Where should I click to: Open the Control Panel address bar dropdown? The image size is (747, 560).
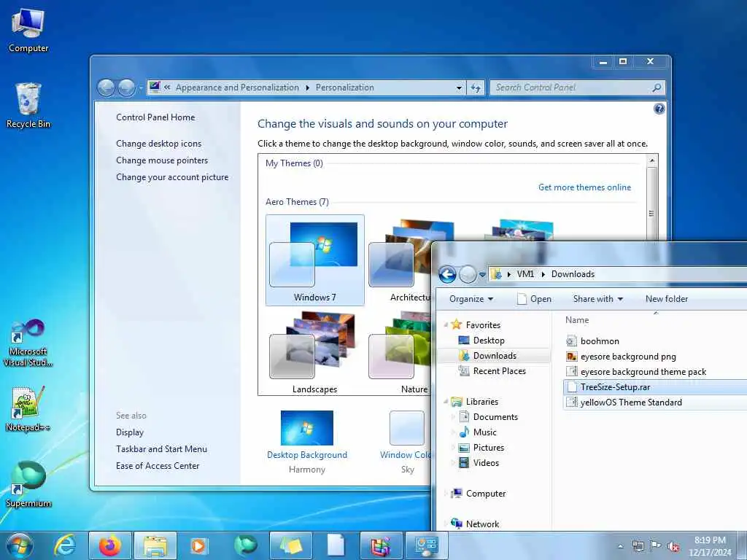point(459,87)
